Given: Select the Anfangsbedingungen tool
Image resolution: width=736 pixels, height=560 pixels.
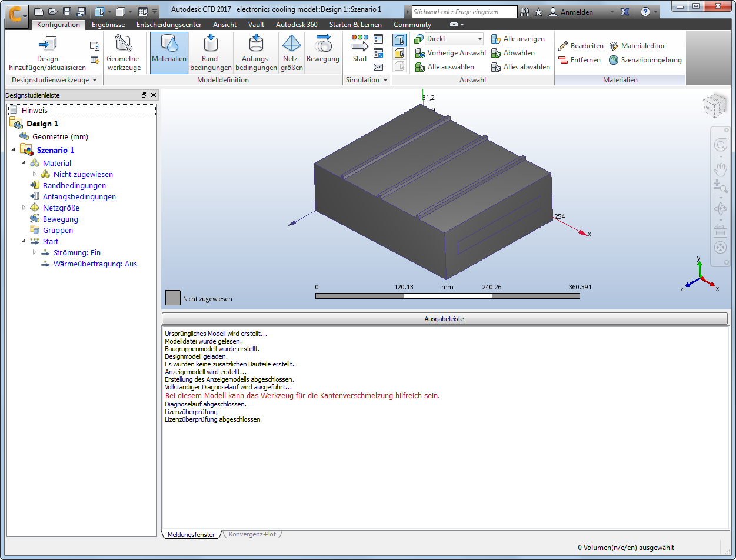Looking at the screenshot, I should tap(256, 53).
